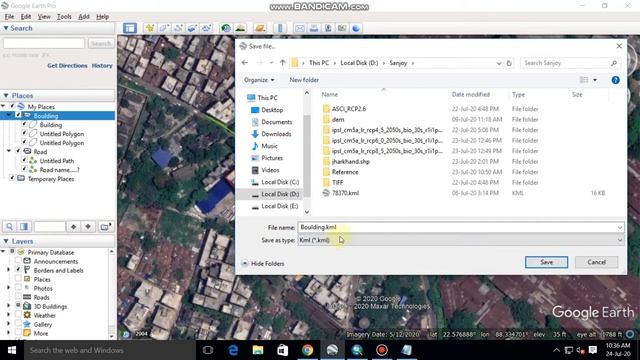Click the Record a Tour icon
Viewport: 640px width, 360px height.
click(x=206, y=28)
